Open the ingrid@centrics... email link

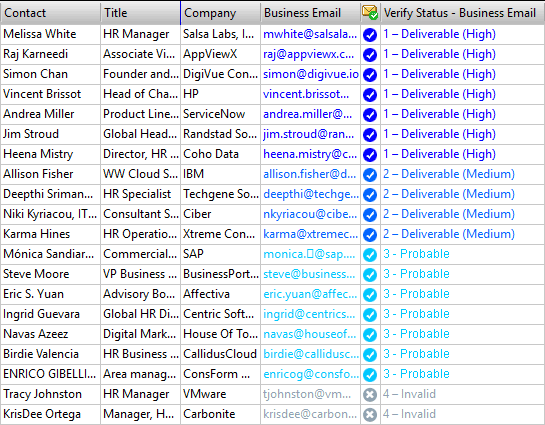click(x=309, y=314)
